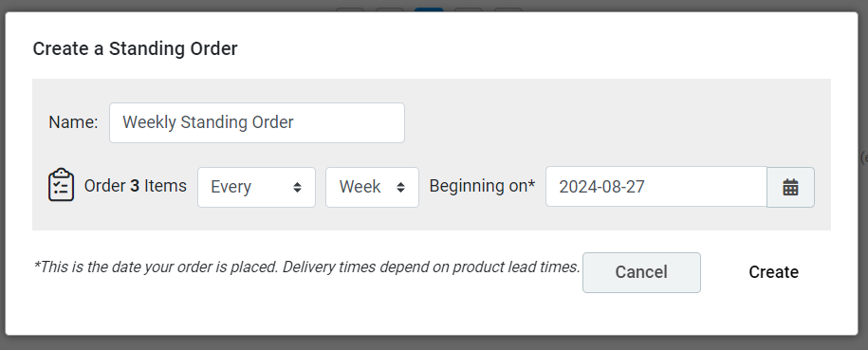Cancel the standing order dialog
The width and height of the screenshot is (868, 350).
[641, 272]
